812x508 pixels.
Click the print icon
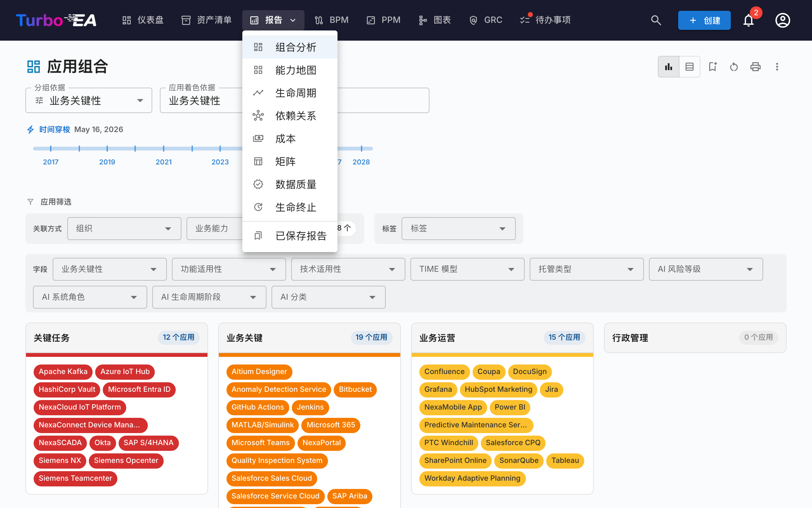pyautogui.click(x=755, y=67)
